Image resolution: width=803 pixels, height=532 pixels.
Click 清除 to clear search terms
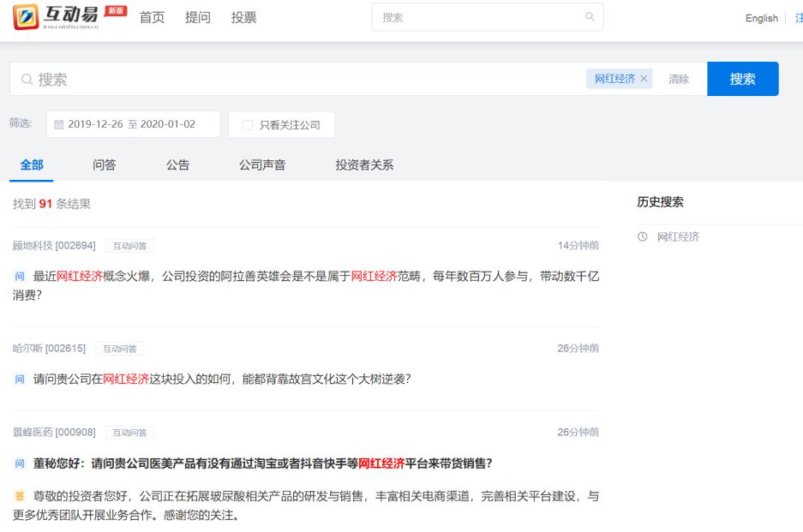679,79
